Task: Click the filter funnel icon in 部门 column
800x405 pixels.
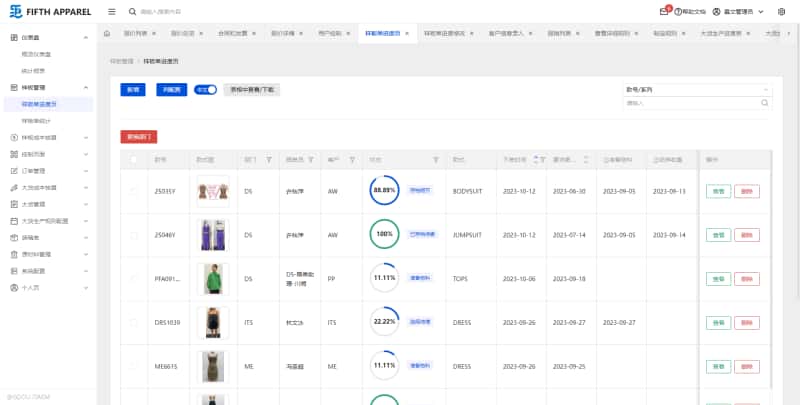Action: tap(268, 159)
